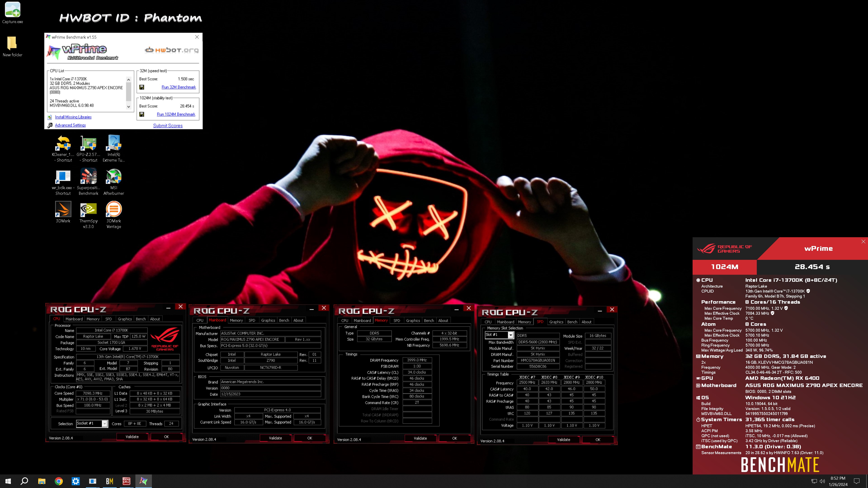The height and width of the screenshot is (488, 868).
Task: Select Graphics tab in SPD CPU-Z window
Action: point(556,322)
